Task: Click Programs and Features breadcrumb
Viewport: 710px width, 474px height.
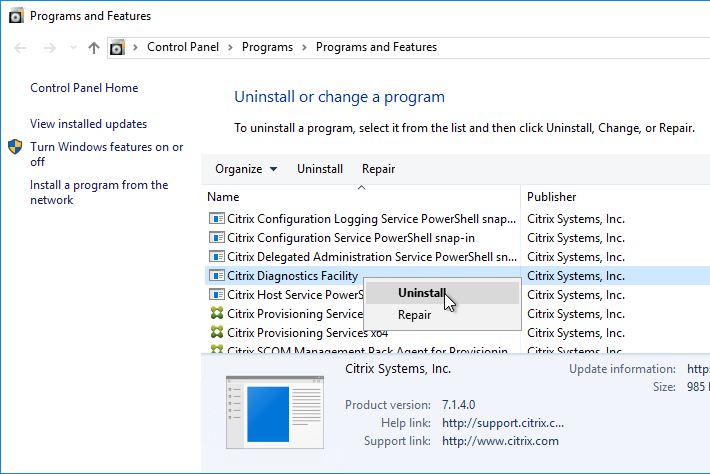Action: click(376, 47)
